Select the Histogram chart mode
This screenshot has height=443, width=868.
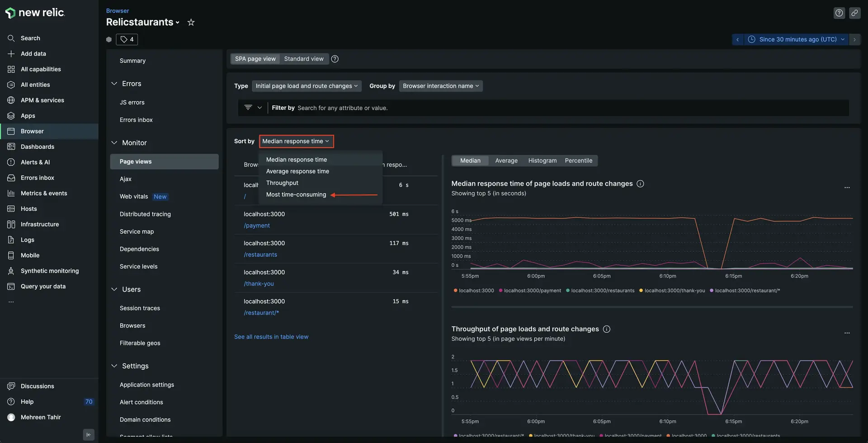click(x=542, y=160)
